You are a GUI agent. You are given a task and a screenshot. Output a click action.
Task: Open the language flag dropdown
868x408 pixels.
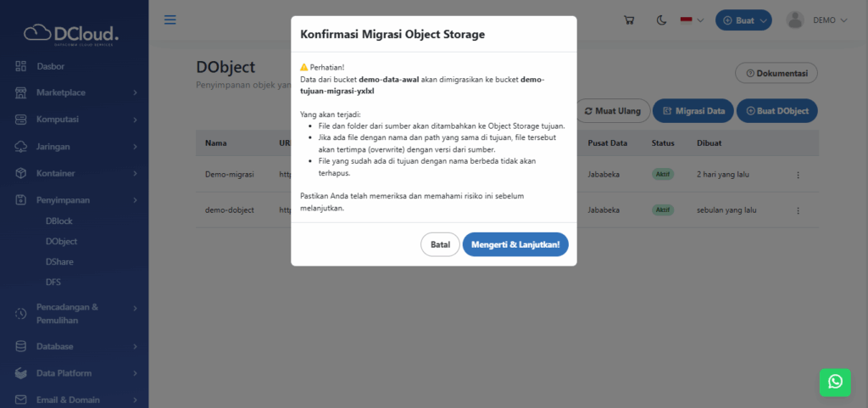[693, 20]
